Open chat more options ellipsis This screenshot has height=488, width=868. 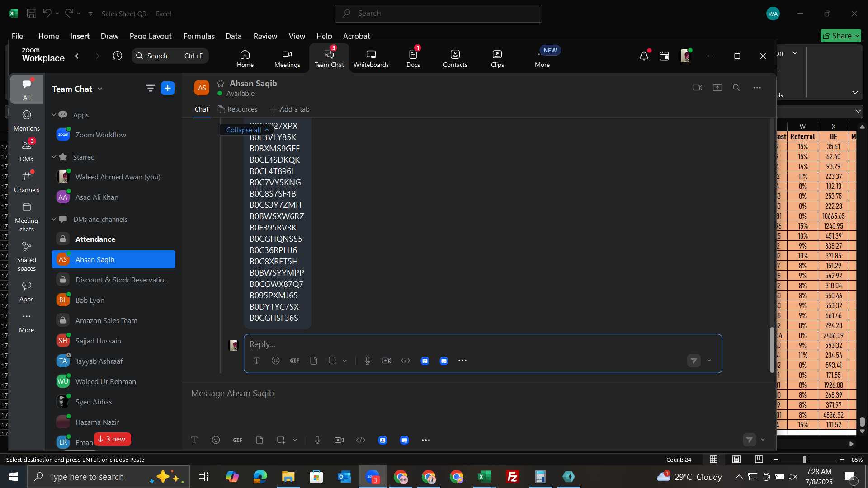point(757,88)
